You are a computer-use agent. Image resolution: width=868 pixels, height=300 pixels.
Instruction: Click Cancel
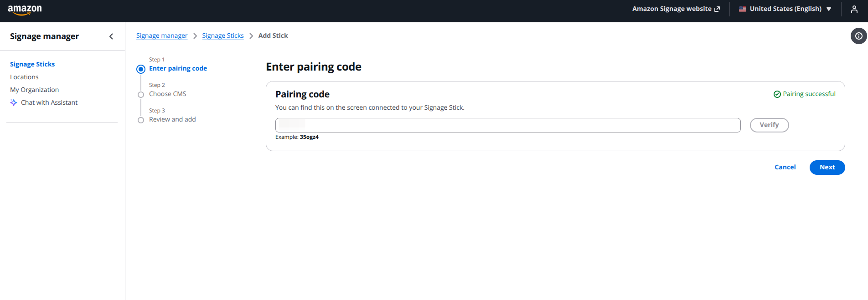[x=785, y=167]
